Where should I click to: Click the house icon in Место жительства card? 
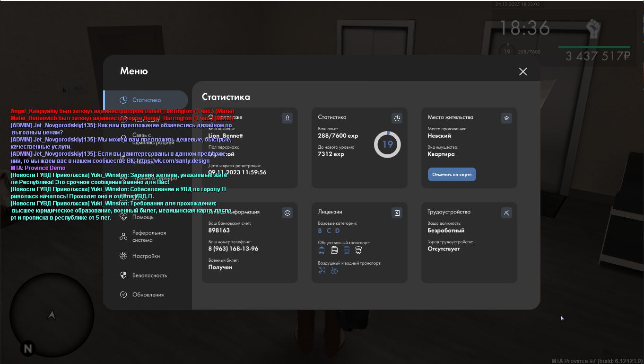506,118
